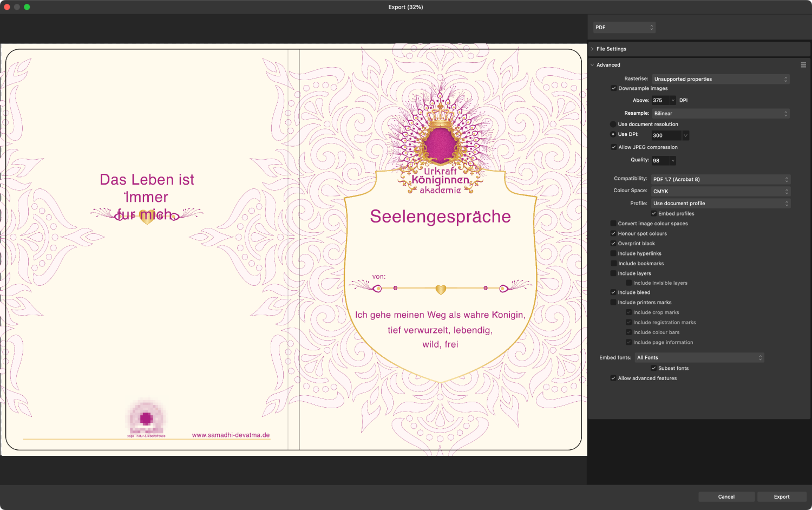Viewport: 812px width, 510px height.
Task: Click the Export button
Action: (x=781, y=497)
